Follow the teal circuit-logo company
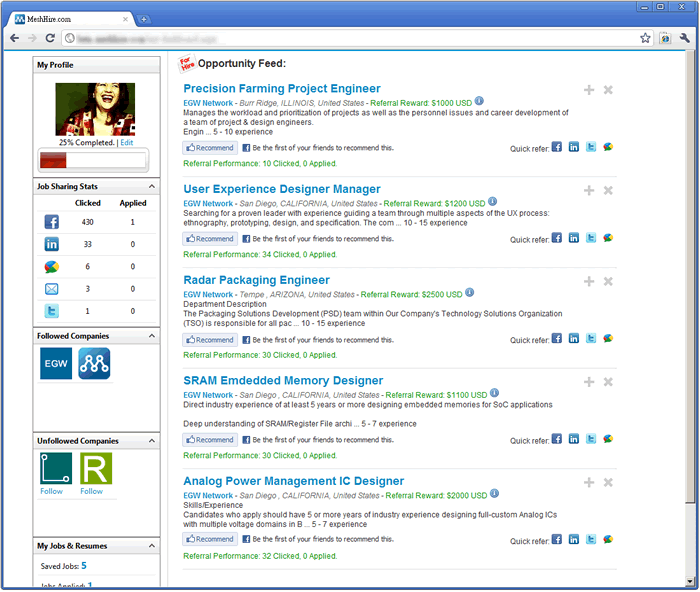The height and width of the screenshot is (592, 700). pyautogui.click(x=51, y=491)
